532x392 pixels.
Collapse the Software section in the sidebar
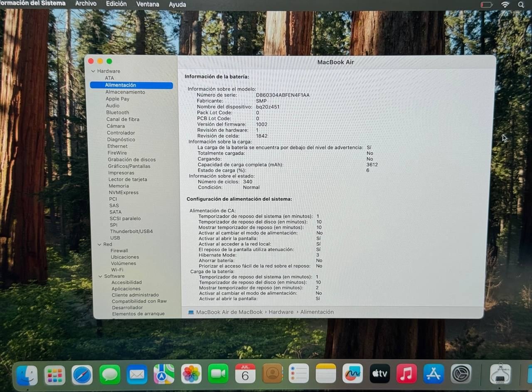click(x=100, y=276)
